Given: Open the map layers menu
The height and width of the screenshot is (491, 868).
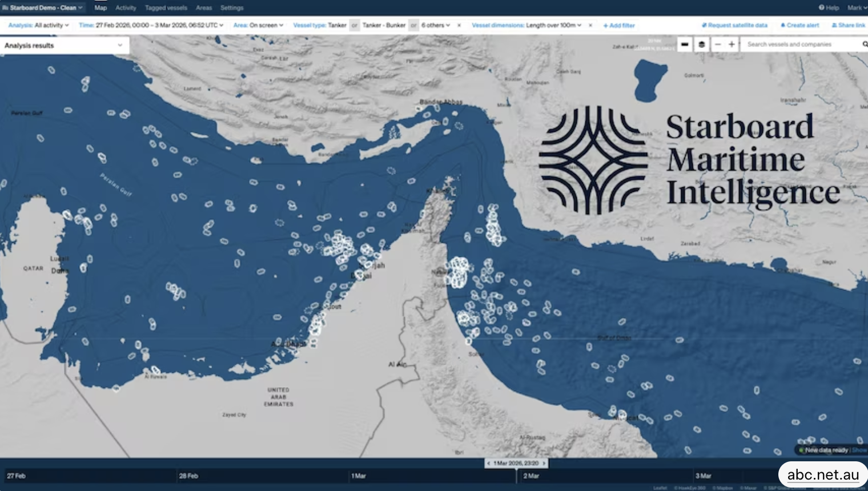Looking at the screenshot, I should pos(702,45).
